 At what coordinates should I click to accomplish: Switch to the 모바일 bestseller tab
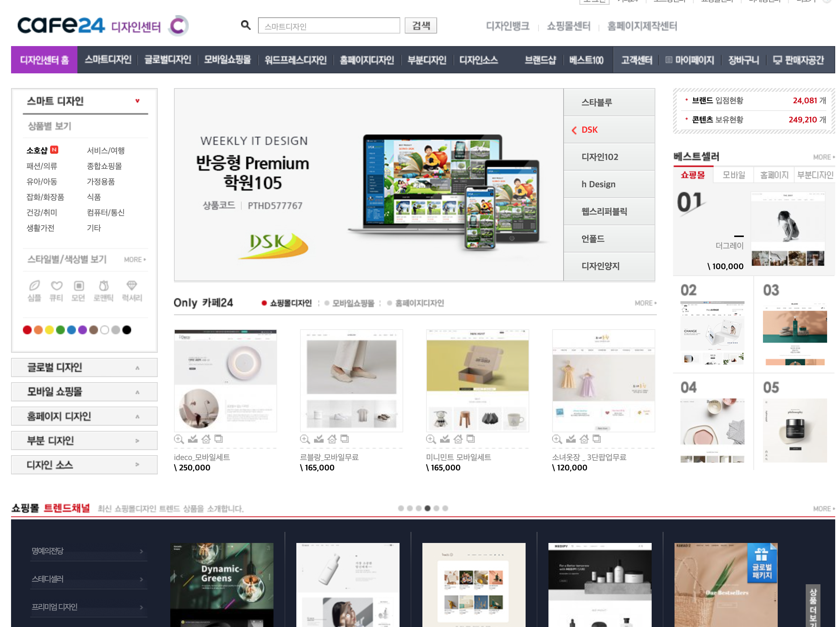[733, 175]
